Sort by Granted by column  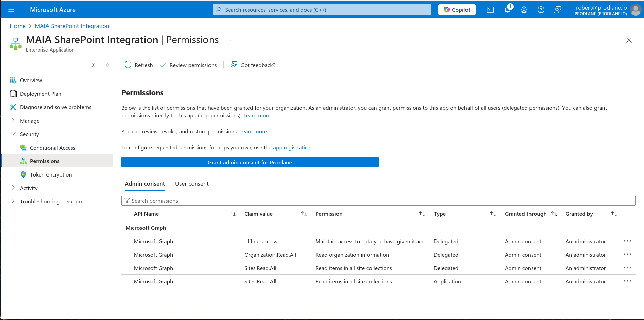tap(614, 214)
